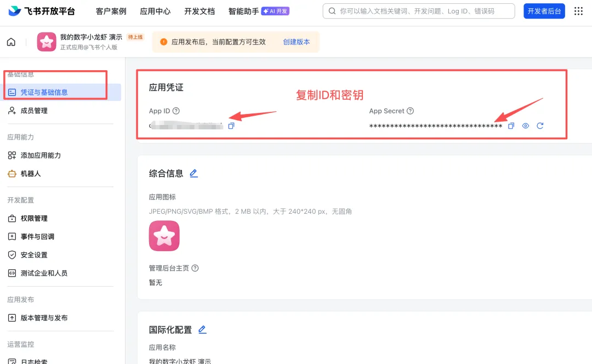Click the App Secret help question icon

410,111
